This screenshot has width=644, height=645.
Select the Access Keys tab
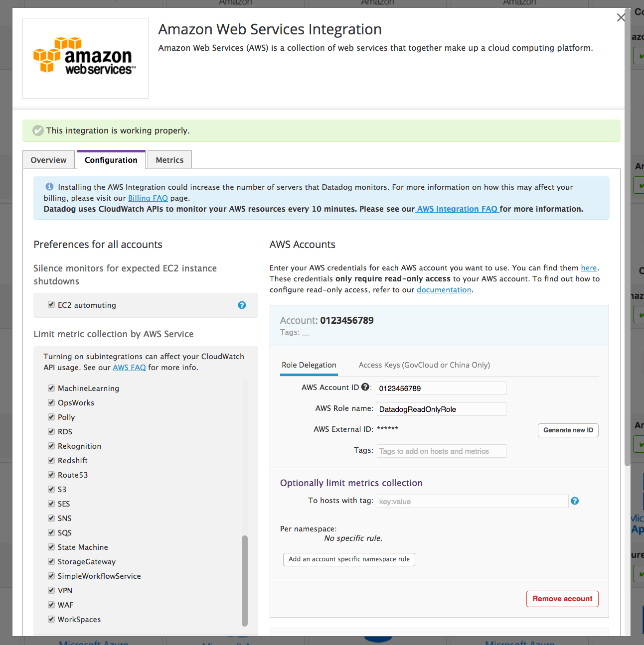pos(424,365)
